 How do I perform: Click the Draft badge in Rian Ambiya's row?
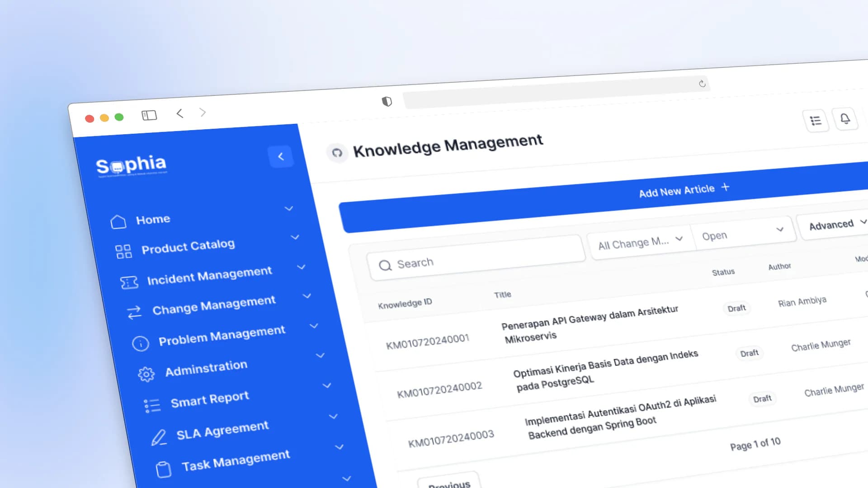pos(736,308)
